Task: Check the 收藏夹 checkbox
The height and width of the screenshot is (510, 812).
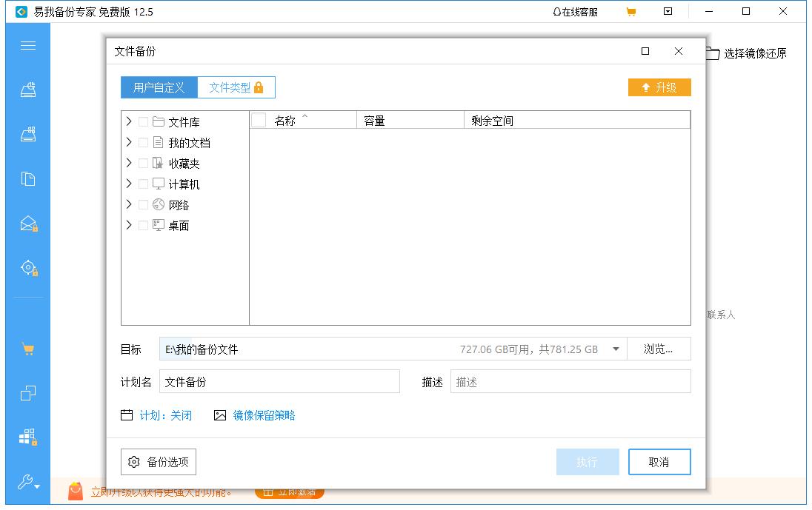Action: click(144, 163)
